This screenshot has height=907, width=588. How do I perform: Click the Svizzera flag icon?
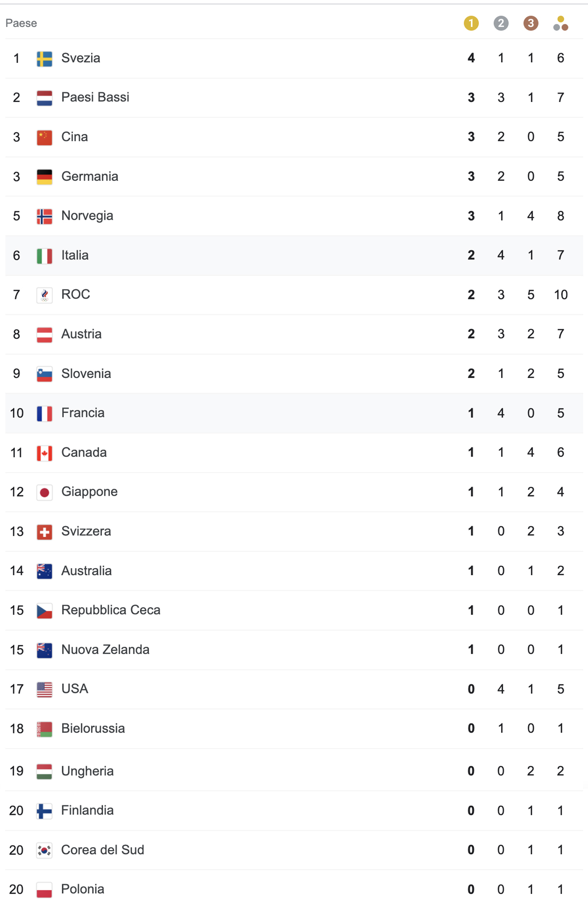point(45,532)
